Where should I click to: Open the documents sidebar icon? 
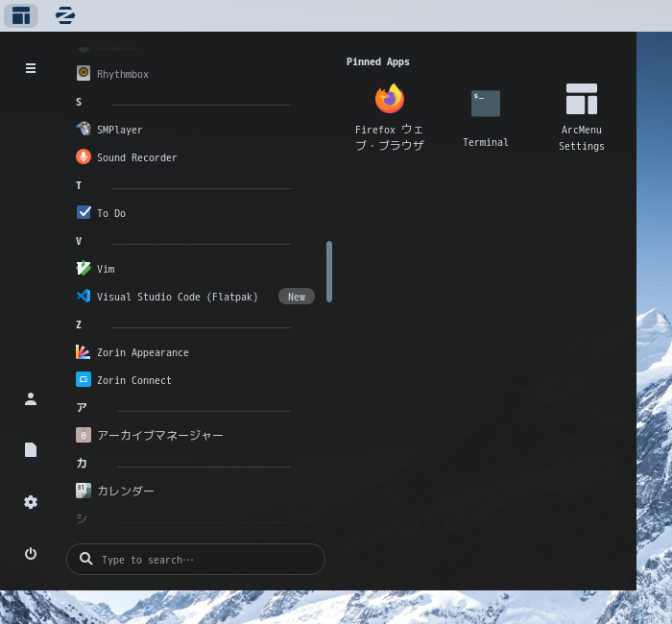pos(31,450)
